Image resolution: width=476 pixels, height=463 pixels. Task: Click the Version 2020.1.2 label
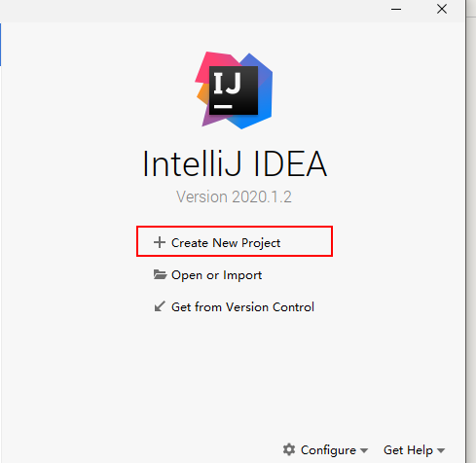tap(234, 196)
